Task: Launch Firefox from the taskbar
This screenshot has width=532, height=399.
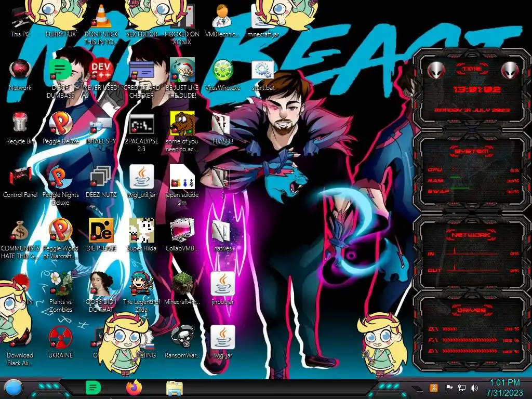Action: point(134,388)
